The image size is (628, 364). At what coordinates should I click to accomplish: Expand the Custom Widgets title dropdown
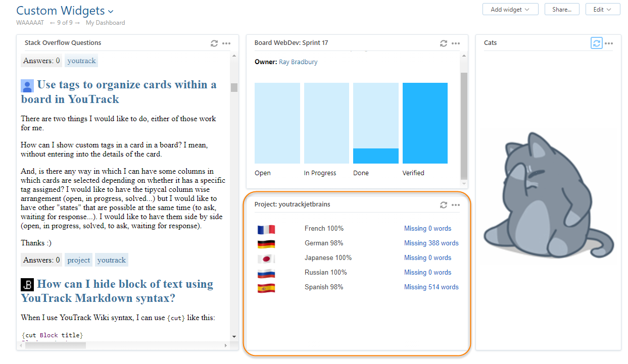click(x=111, y=11)
